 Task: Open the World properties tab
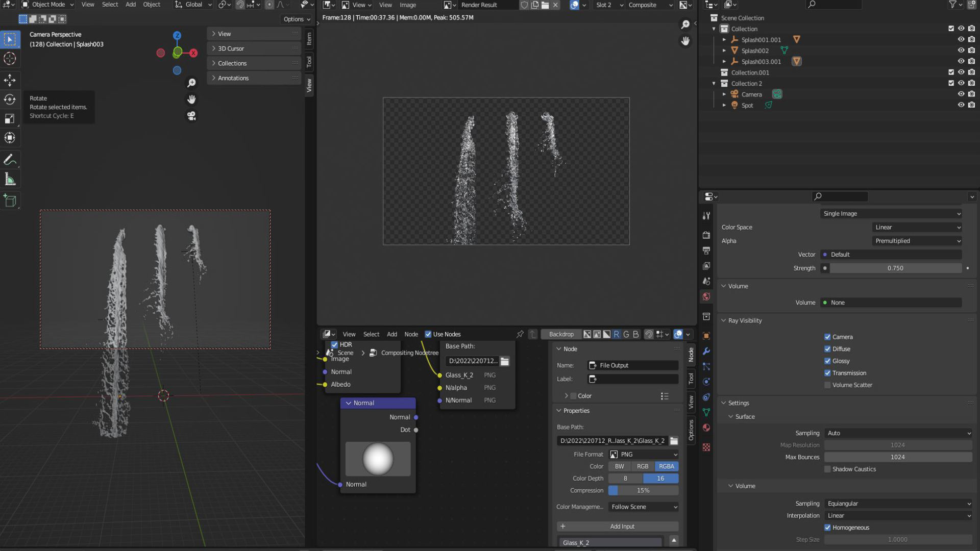point(706,296)
